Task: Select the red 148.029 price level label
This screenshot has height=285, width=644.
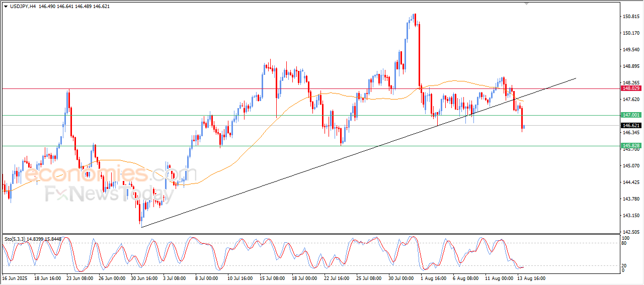Action: (x=631, y=88)
